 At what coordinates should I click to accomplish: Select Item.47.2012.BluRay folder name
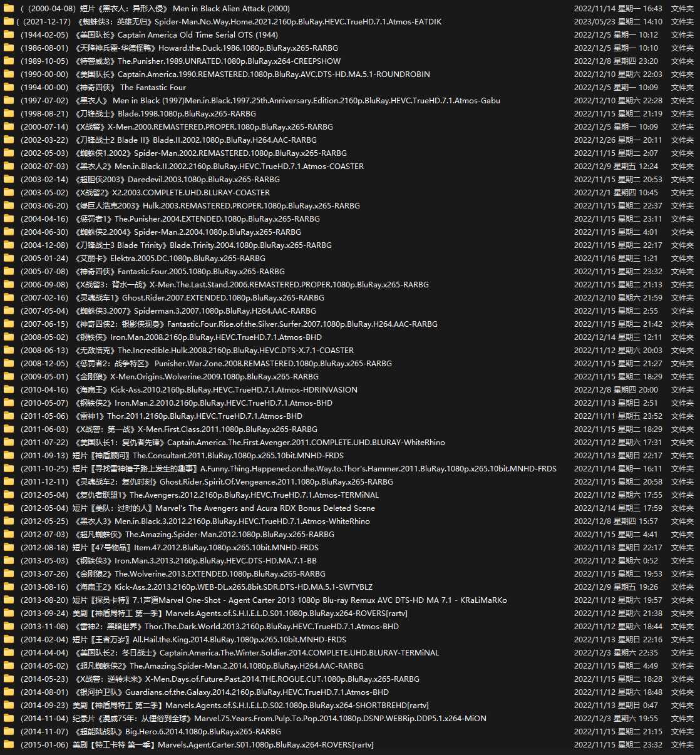coord(170,548)
